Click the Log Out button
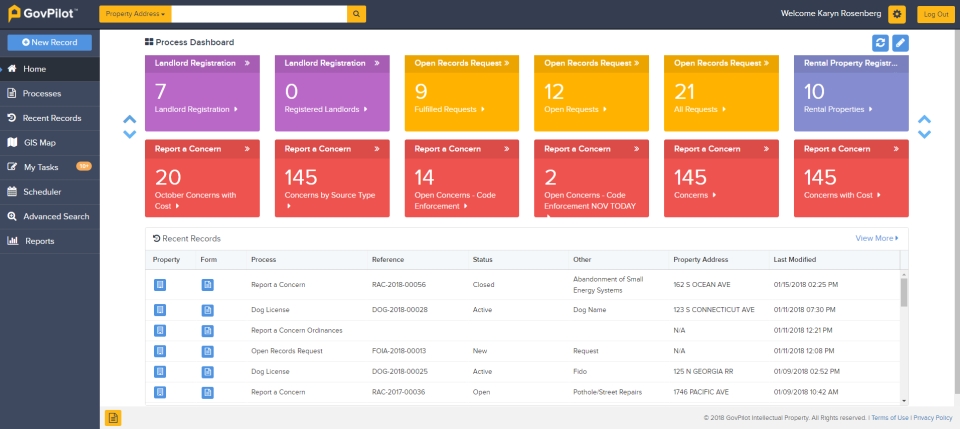The image size is (960, 429). [935, 14]
